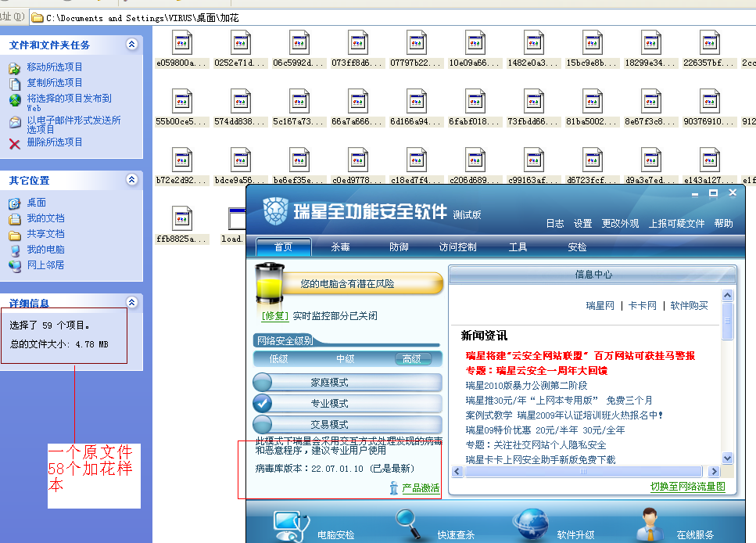Collapse the 详细信息 panel
Screen dimensions: 756x543
[131, 302]
